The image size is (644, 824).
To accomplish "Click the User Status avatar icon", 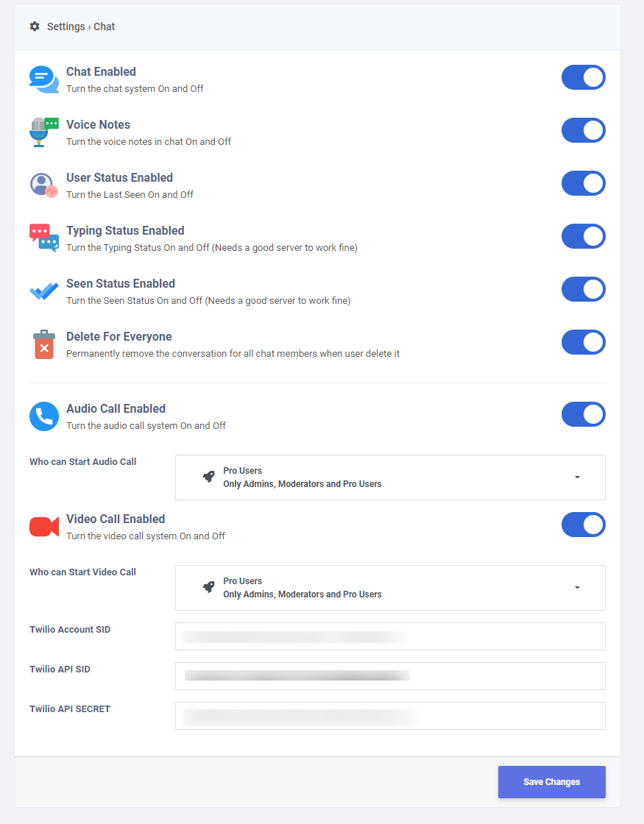I will [44, 185].
